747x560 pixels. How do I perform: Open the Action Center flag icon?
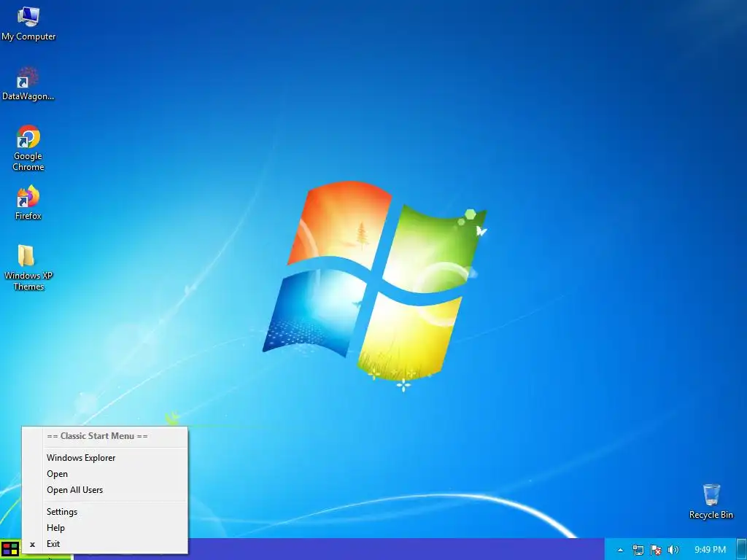pos(656,550)
